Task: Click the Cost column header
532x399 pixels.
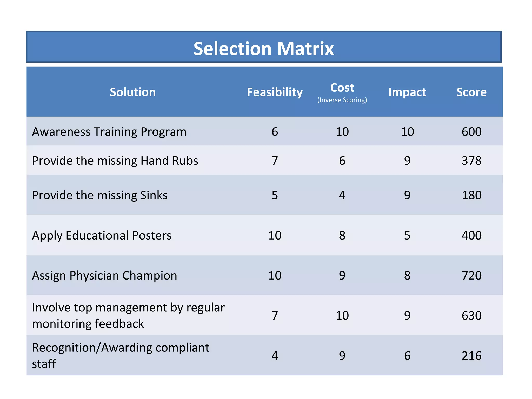Action: 342,88
